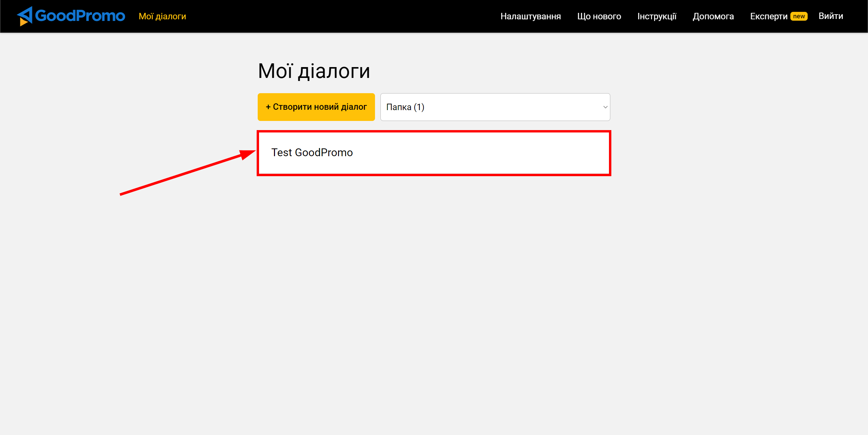868x435 pixels.
Task: Go to Що нового page
Action: coord(599,16)
